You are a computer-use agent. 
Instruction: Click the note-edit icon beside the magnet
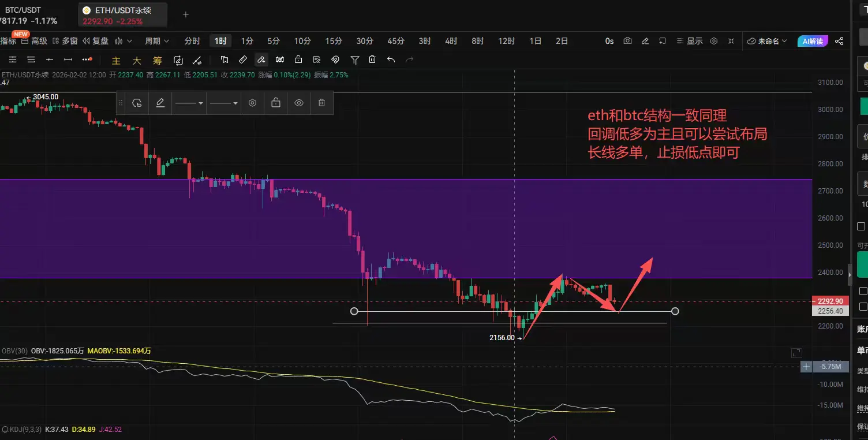317,59
